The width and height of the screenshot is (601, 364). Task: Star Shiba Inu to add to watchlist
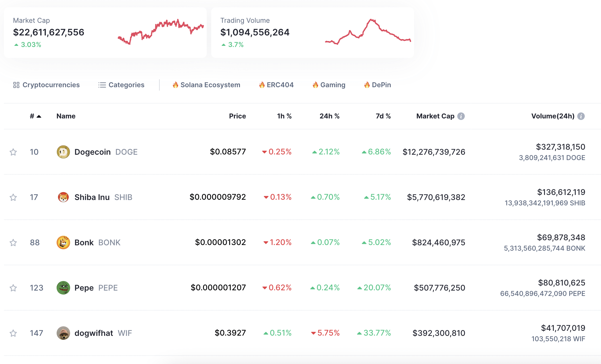pos(13,197)
